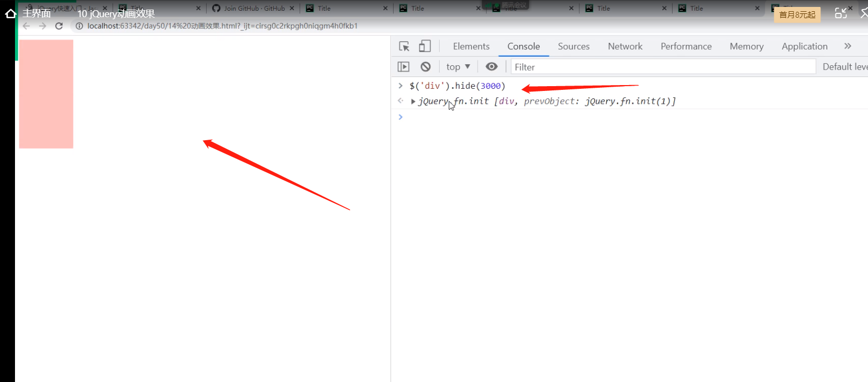Click the 首月8元起 promo button
The height and width of the screenshot is (382, 868).
click(797, 14)
